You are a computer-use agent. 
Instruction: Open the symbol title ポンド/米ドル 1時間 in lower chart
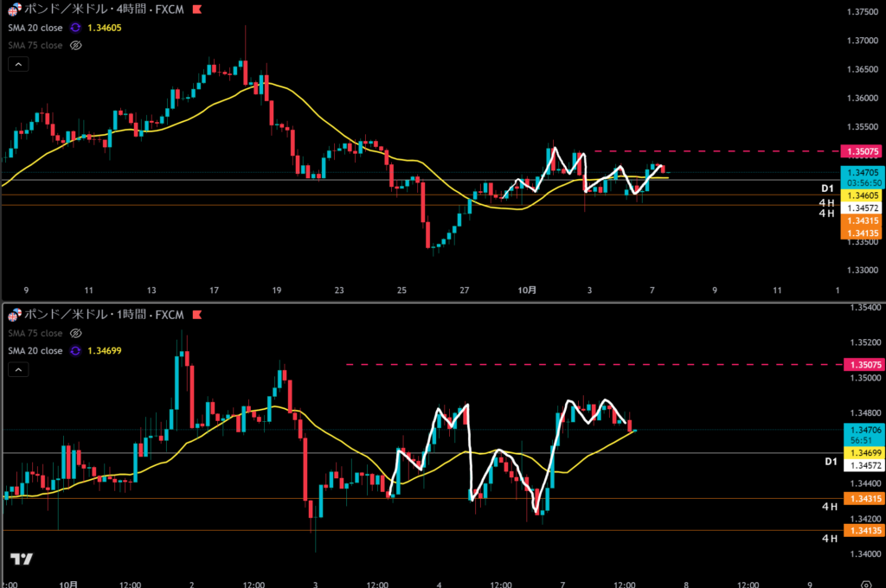click(104, 313)
